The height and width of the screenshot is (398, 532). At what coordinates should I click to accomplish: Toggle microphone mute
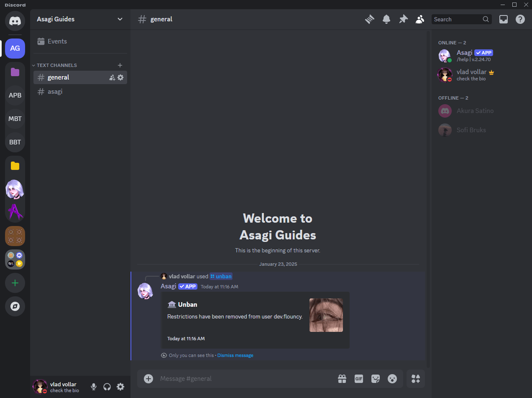(94, 387)
